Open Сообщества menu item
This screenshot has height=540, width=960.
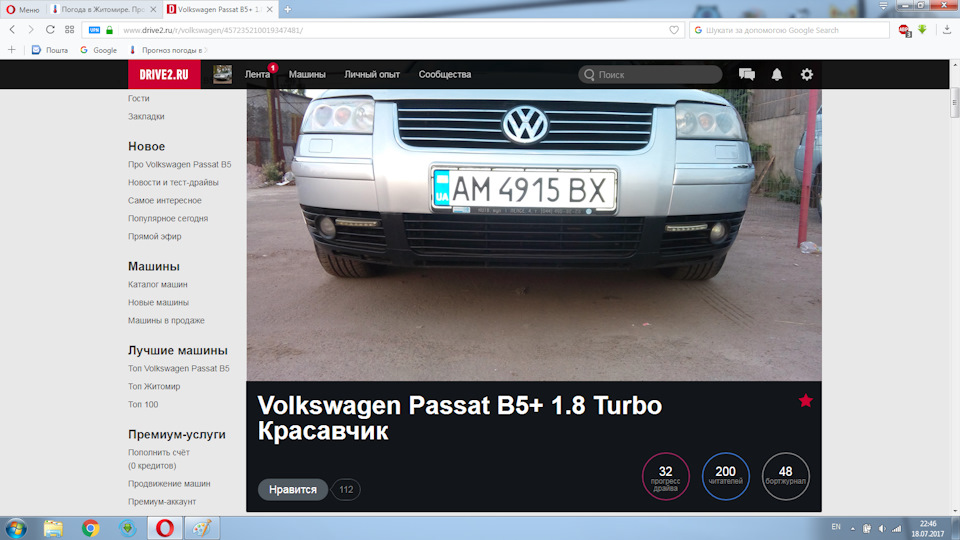tap(445, 74)
